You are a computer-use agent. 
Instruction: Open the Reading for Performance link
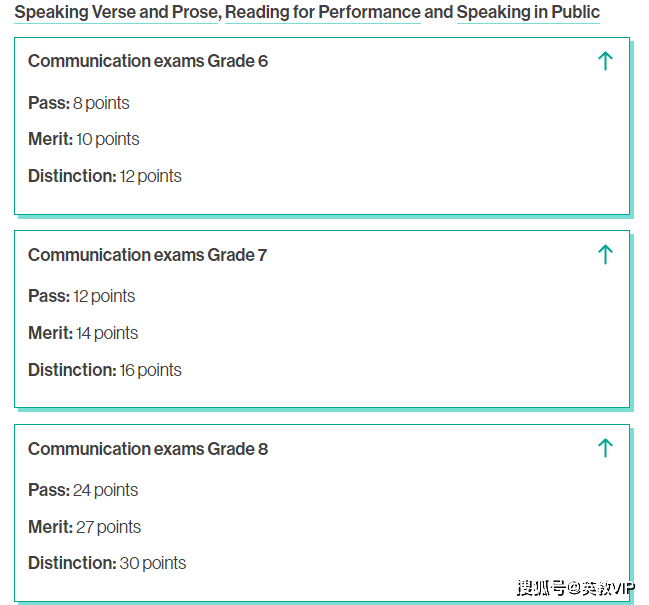click(x=323, y=12)
